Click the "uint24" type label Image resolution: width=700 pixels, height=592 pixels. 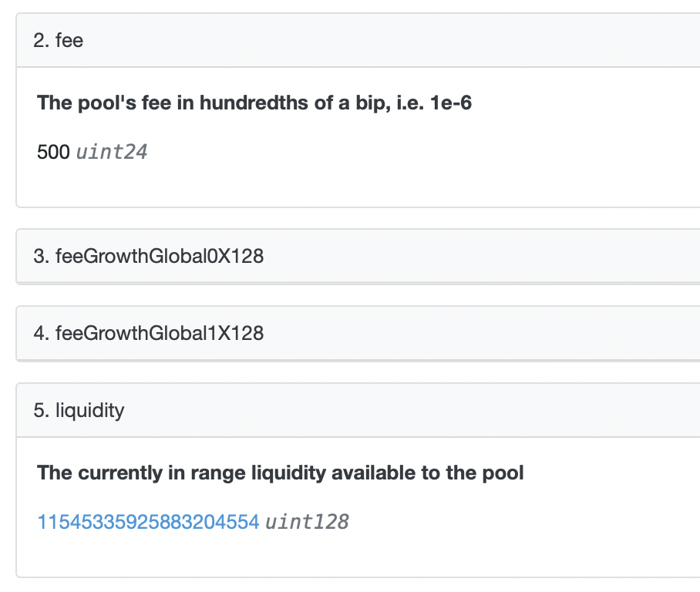112,152
